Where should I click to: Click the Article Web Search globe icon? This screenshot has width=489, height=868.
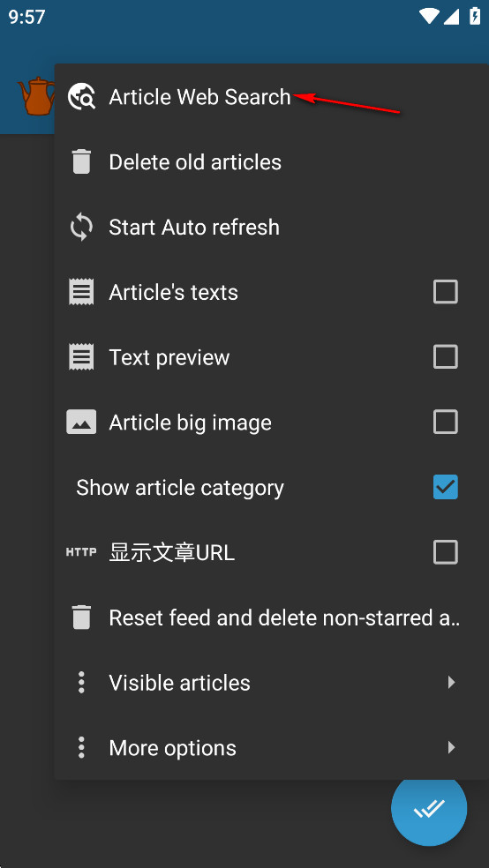(x=81, y=97)
